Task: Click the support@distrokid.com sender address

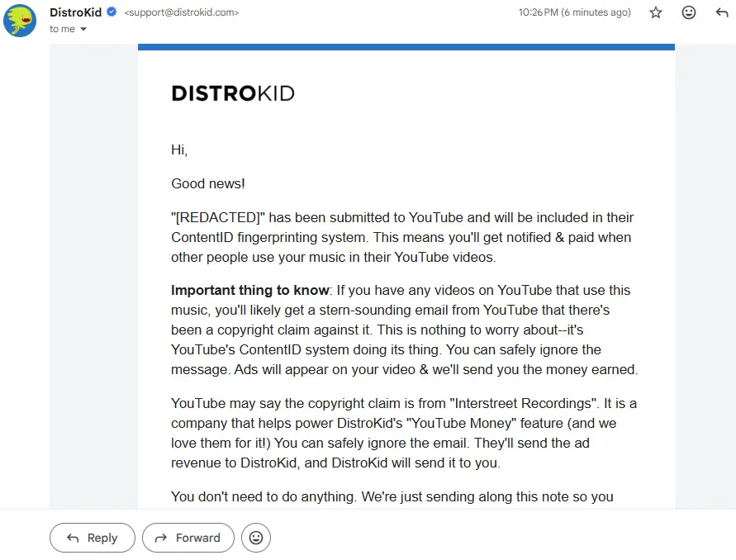Action: point(182,12)
